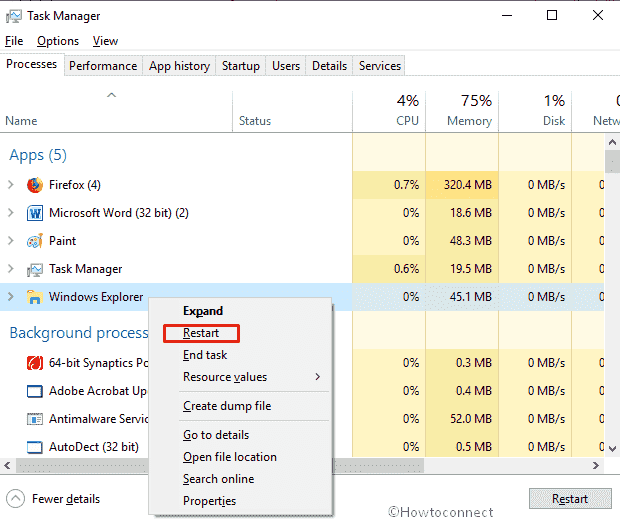This screenshot has width=620, height=522.
Task: Switch to the Performance tab
Action: (103, 66)
